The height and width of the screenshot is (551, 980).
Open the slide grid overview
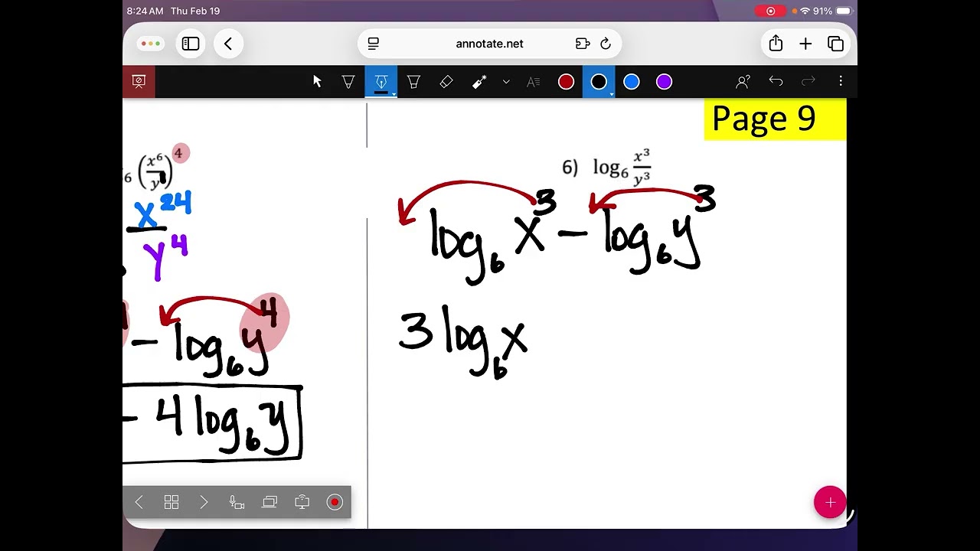[x=171, y=502]
